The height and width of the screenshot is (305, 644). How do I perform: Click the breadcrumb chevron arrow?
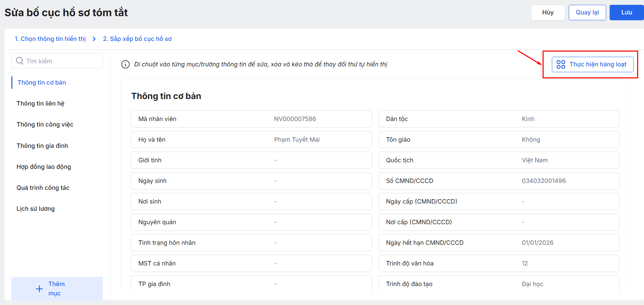(94, 39)
